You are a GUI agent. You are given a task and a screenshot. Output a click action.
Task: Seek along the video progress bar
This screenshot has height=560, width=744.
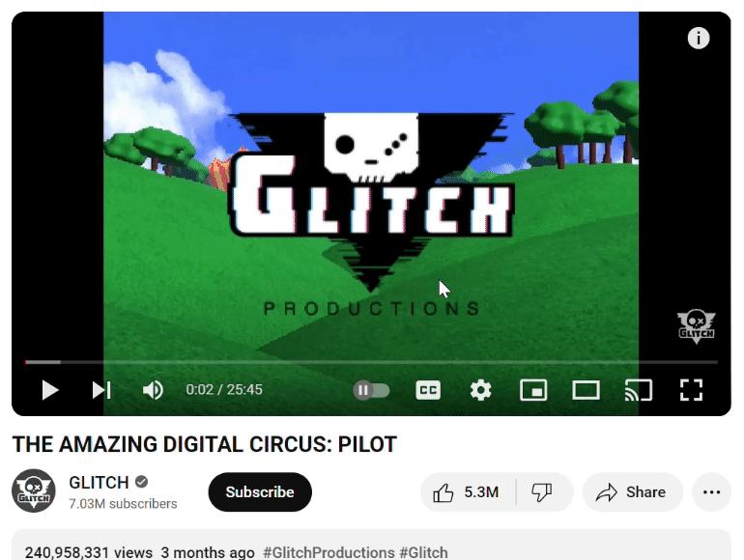(371, 362)
